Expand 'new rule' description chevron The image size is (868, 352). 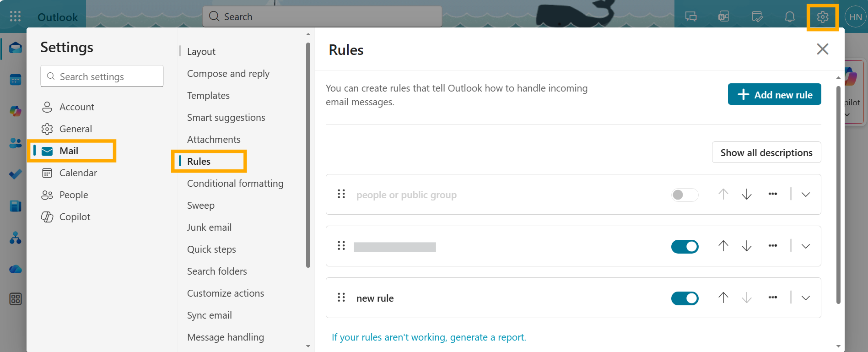point(806,298)
